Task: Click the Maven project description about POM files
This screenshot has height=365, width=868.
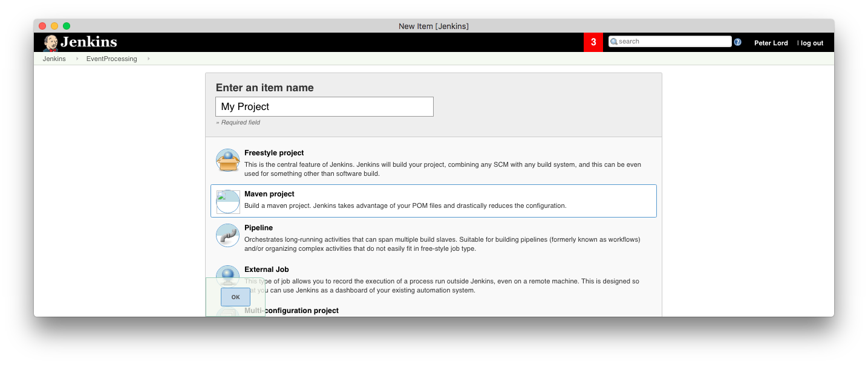Action: tap(405, 205)
